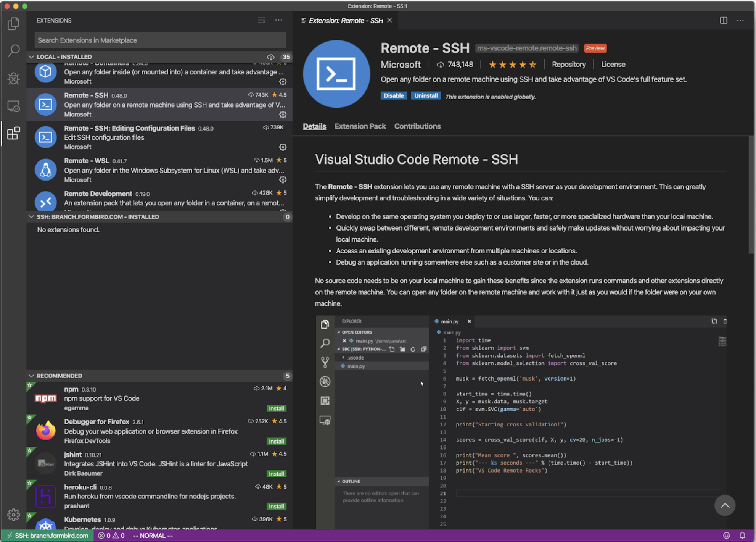The height and width of the screenshot is (542, 756).
Task: Open the License link
Action: [613, 64]
